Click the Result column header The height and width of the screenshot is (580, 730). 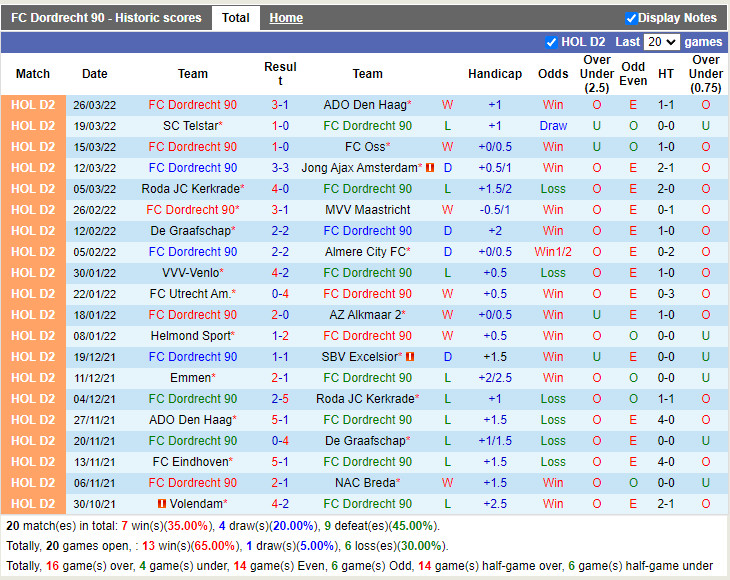coord(280,74)
